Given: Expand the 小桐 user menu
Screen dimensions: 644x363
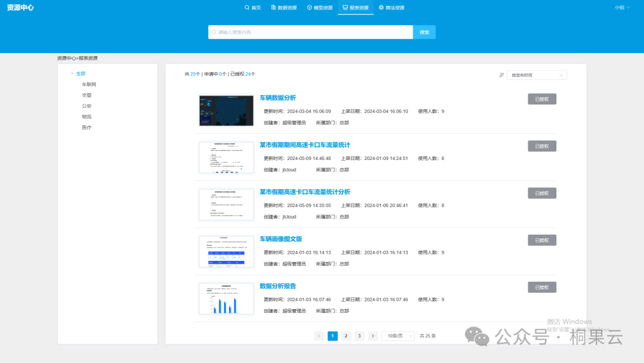Looking at the screenshot, I should coord(622,8).
